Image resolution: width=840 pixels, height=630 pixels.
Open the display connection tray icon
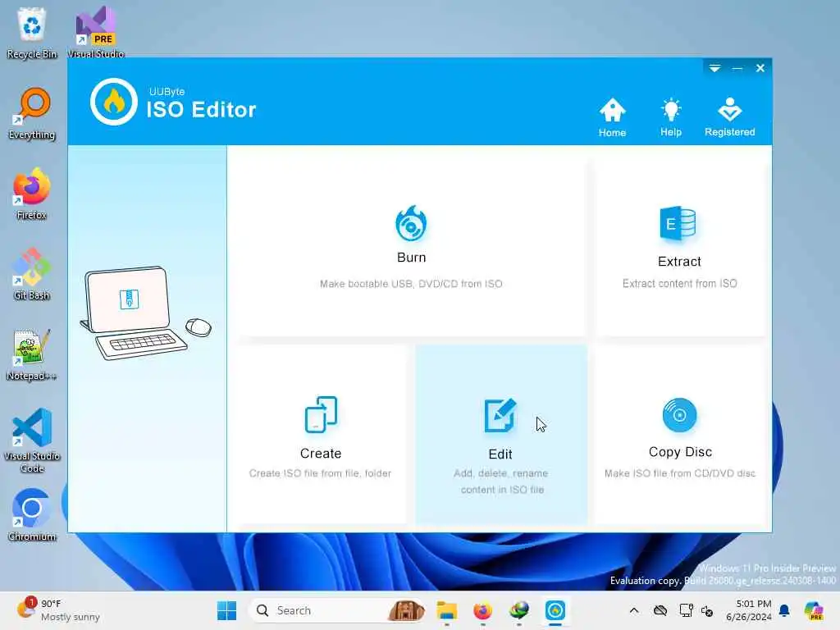point(686,610)
